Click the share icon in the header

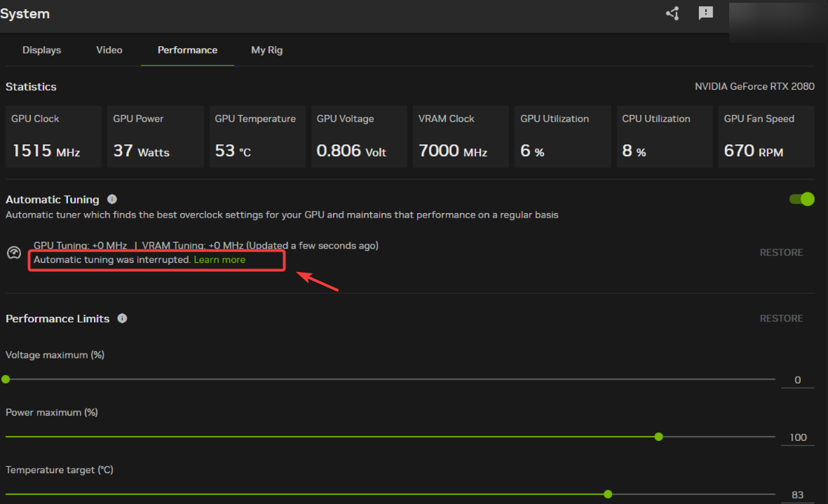672,13
